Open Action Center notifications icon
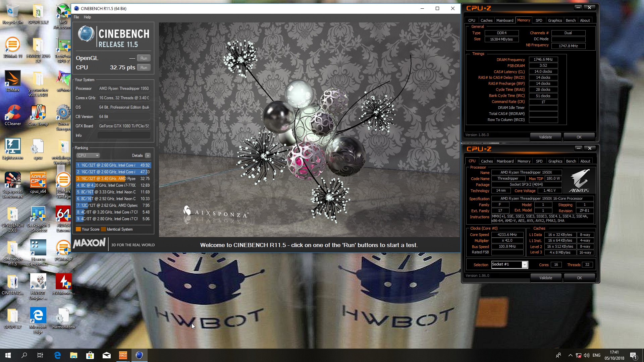The height and width of the screenshot is (362, 644). click(633, 355)
